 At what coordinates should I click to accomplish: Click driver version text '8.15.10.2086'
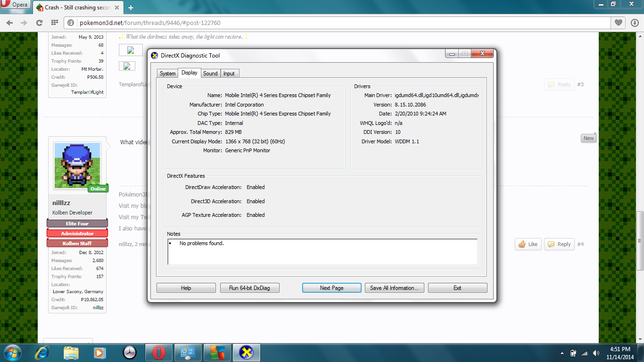coord(411,105)
